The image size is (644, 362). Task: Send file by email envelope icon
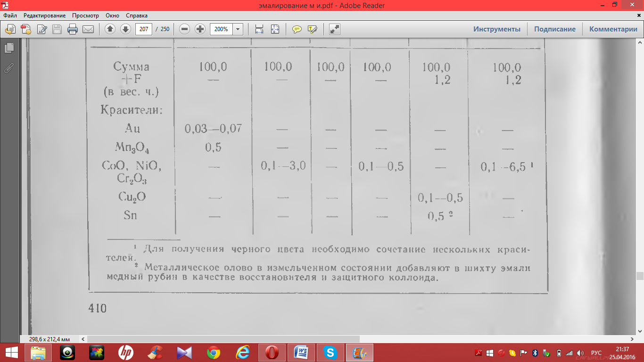[88, 29]
